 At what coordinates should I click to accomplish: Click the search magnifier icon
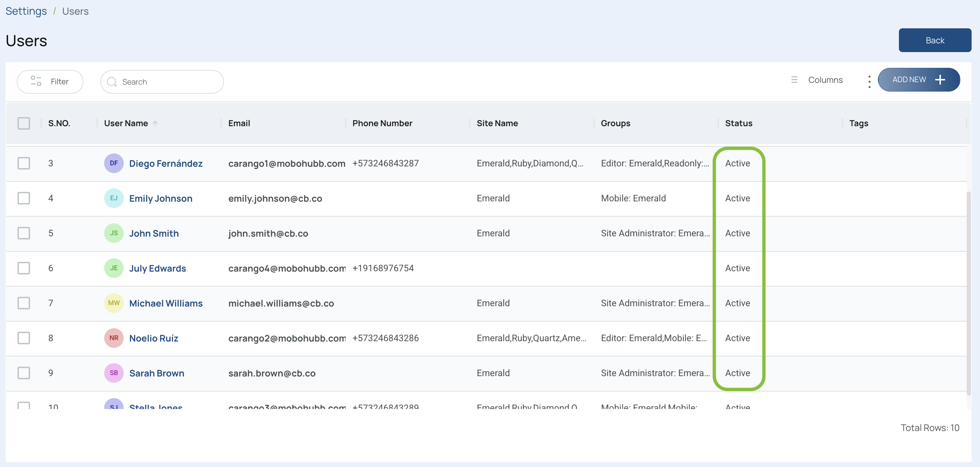pos(112,82)
